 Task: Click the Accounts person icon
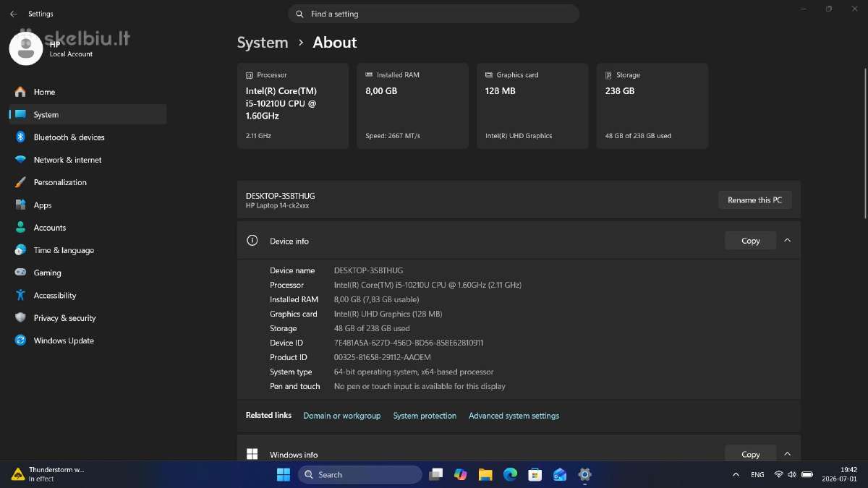[x=20, y=228]
